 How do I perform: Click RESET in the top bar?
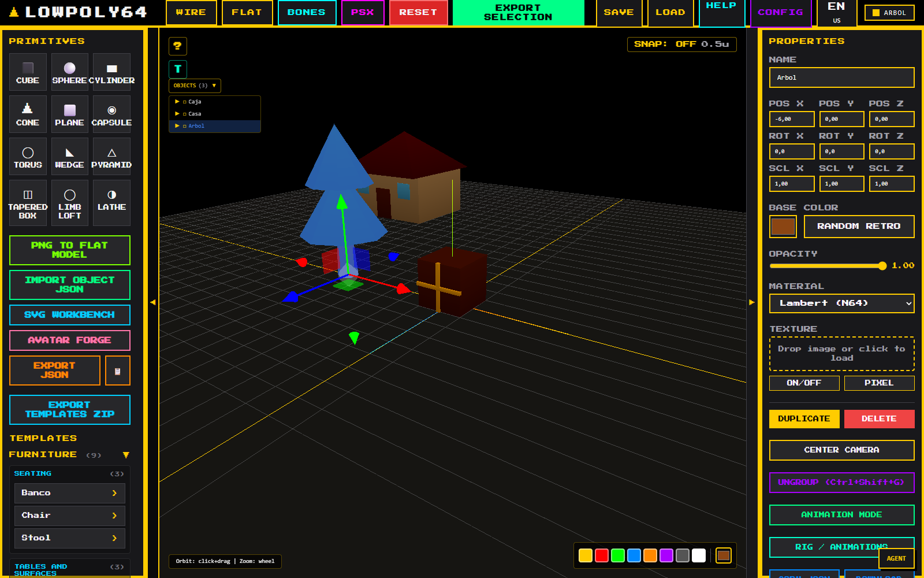[x=418, y=12]
